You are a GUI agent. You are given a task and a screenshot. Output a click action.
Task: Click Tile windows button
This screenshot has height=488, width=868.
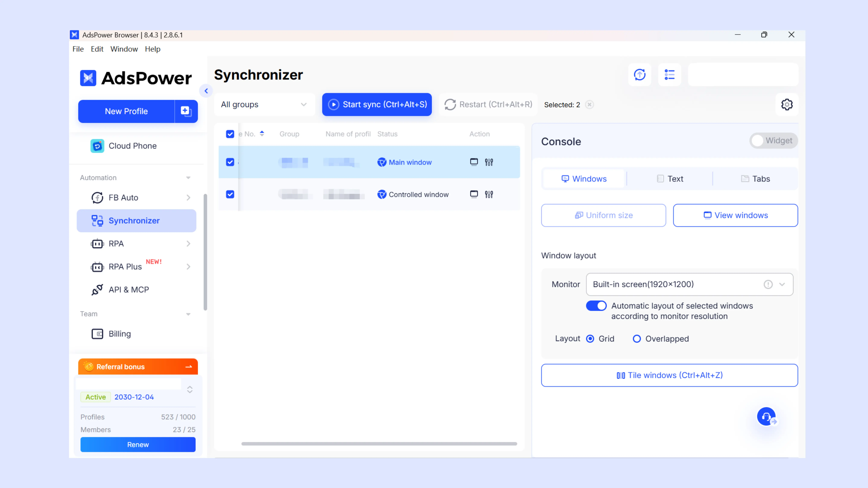[x=669, y=375]
